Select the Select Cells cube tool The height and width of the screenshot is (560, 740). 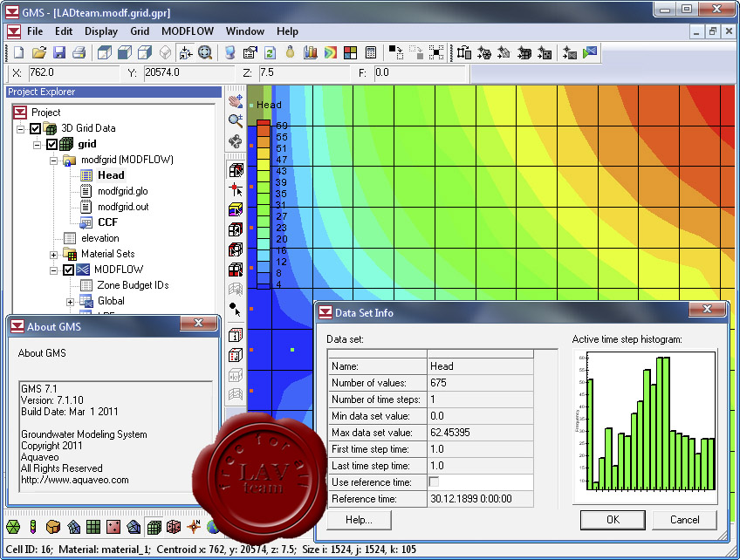[x=236, y=170]
